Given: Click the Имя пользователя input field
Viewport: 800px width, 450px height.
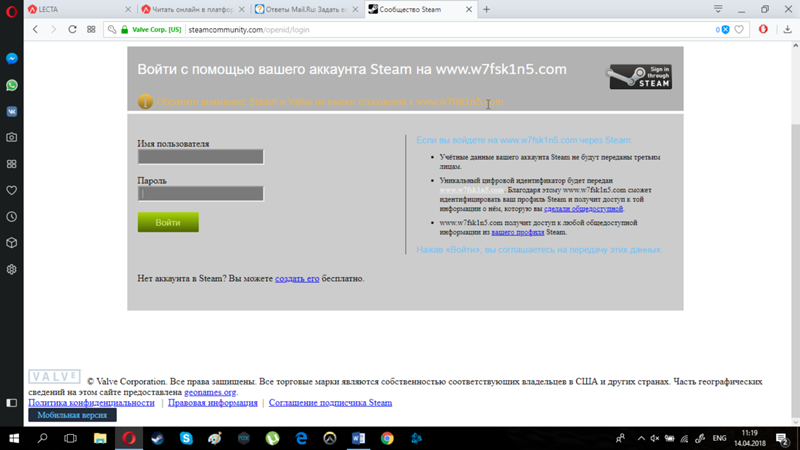Looking at the screenshot, I should 201,157.
